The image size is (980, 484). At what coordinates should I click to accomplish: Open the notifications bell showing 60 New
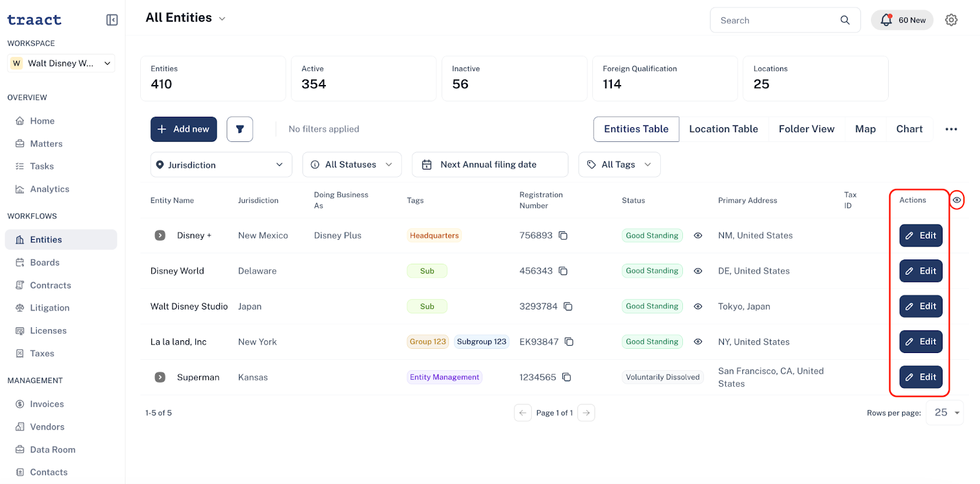pyautogui.click(x=902, y=20)
